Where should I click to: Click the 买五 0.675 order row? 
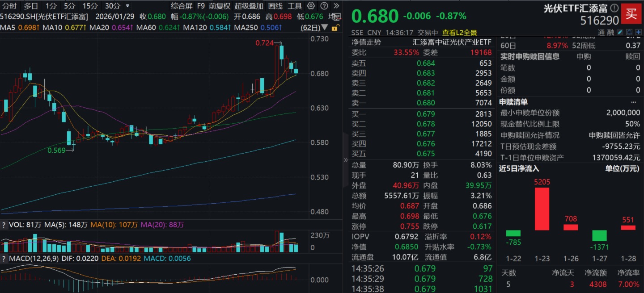(x=422, y=154)
